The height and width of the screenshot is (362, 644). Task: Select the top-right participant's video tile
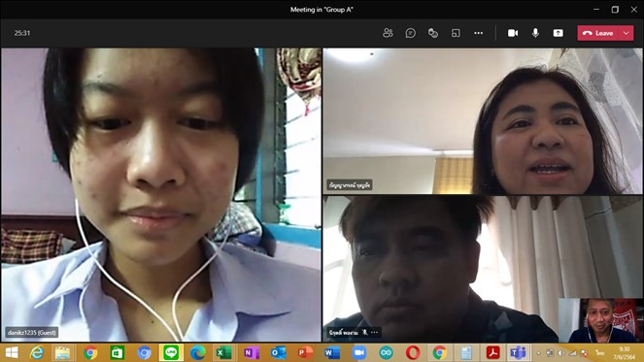tap(483, 121)
